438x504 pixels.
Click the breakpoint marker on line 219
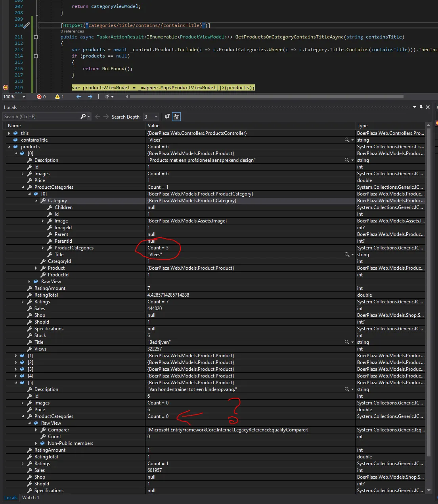click(6, 88)
